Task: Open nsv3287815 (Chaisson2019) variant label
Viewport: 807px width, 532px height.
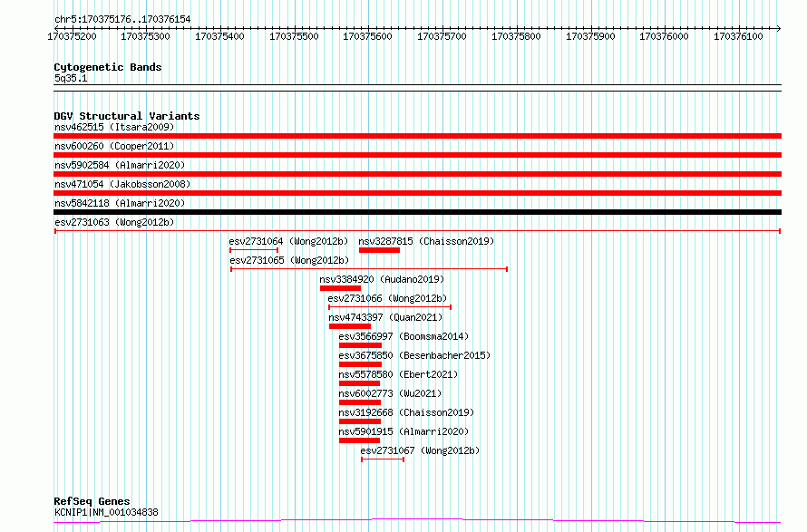Action: 426,241
